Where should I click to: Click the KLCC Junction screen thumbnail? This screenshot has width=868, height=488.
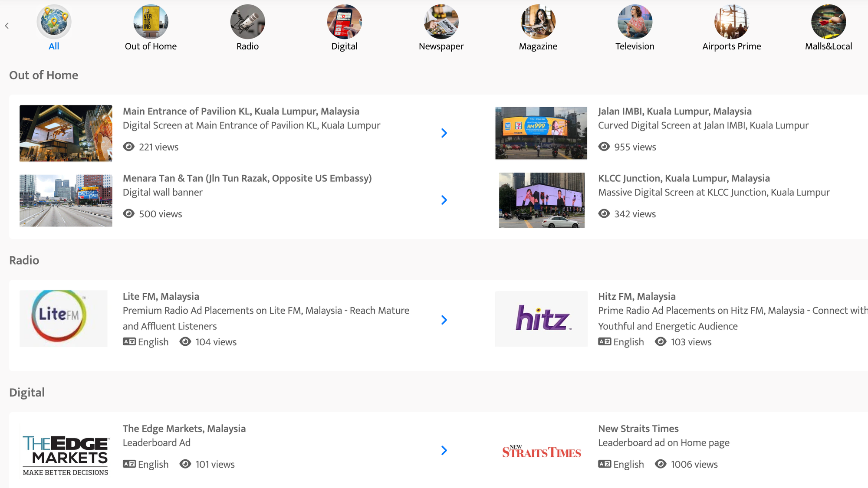tap(542, 200)
